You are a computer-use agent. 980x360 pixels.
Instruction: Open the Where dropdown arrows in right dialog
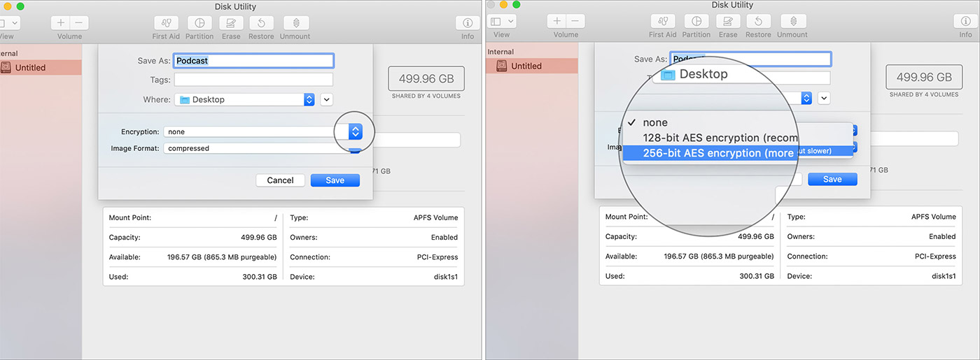(806, 98)
